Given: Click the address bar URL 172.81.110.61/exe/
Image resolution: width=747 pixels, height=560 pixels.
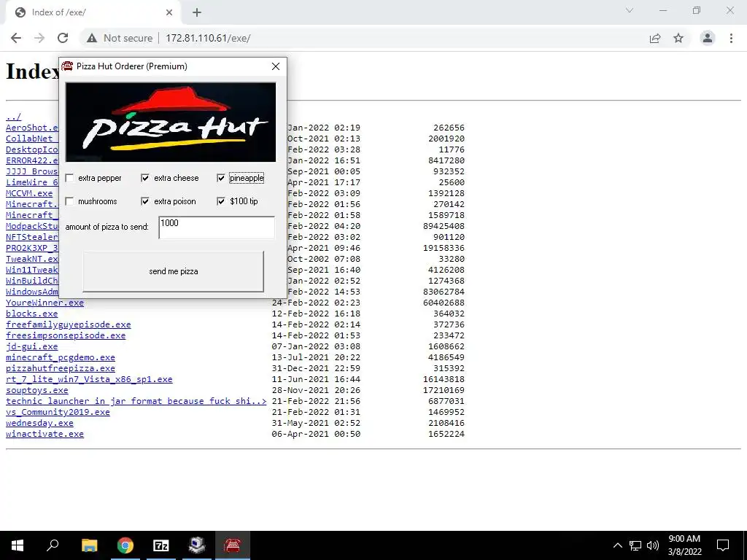Looking at the screenshot, I should click(x=208, y=38).
